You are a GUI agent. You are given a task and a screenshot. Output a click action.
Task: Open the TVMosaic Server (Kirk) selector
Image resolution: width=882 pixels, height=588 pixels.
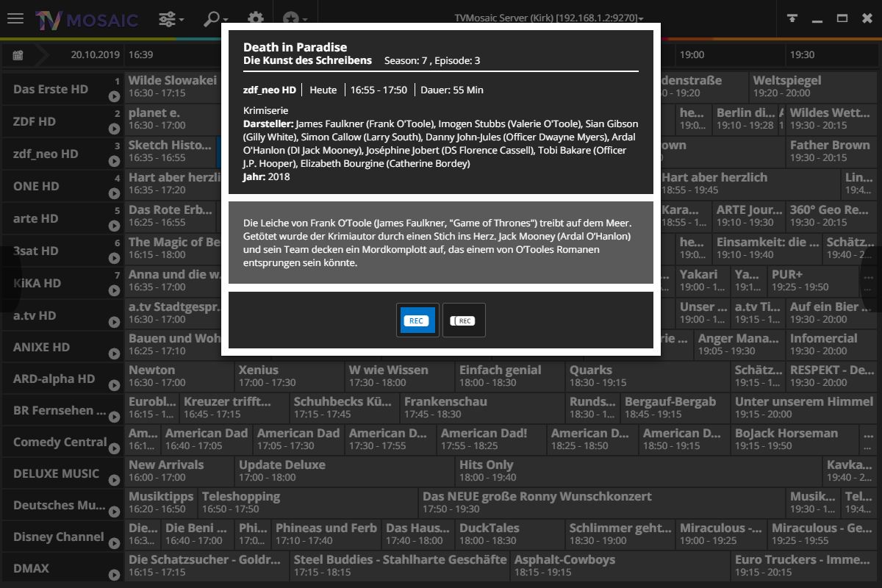[549, 18]
